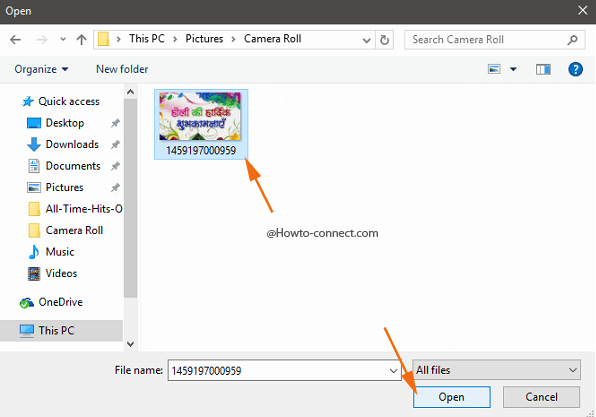Click the navigation pane scrollbar thumb
The image size is (596, 417).
[x=130, y=198]
